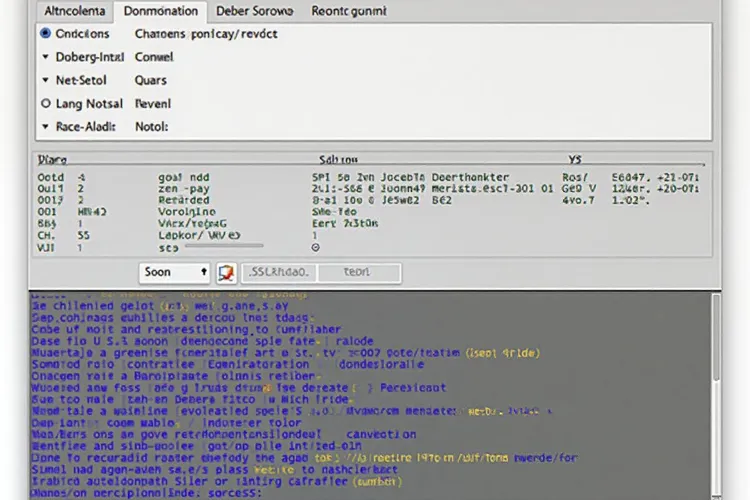Open the Donmonation tab
The image size is (750, 500).
pyautogui.click(x=161, y=11)
